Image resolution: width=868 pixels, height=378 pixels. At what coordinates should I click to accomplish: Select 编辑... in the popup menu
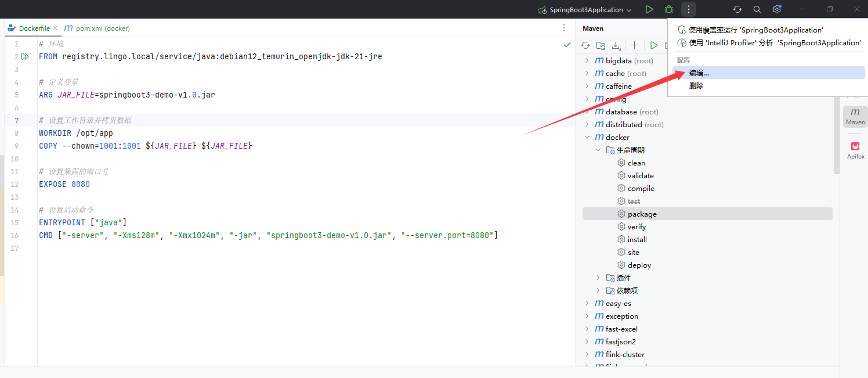pyautogui.click(x=699, y=73)
